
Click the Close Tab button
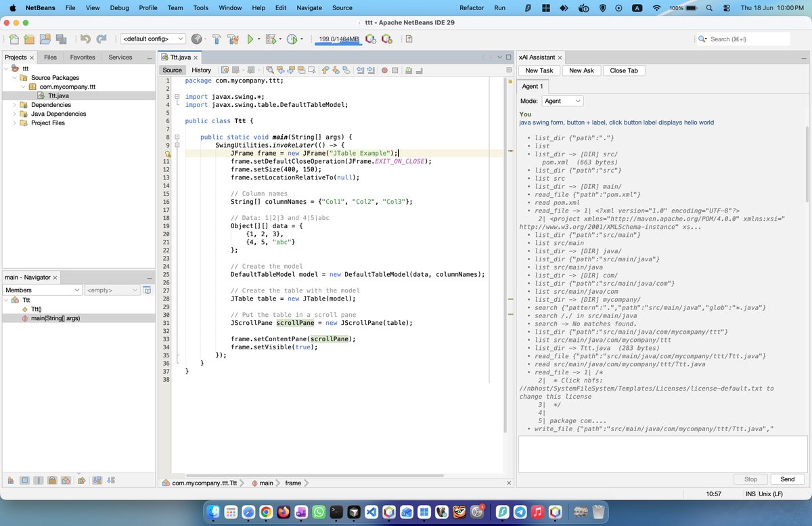[624, 70]
